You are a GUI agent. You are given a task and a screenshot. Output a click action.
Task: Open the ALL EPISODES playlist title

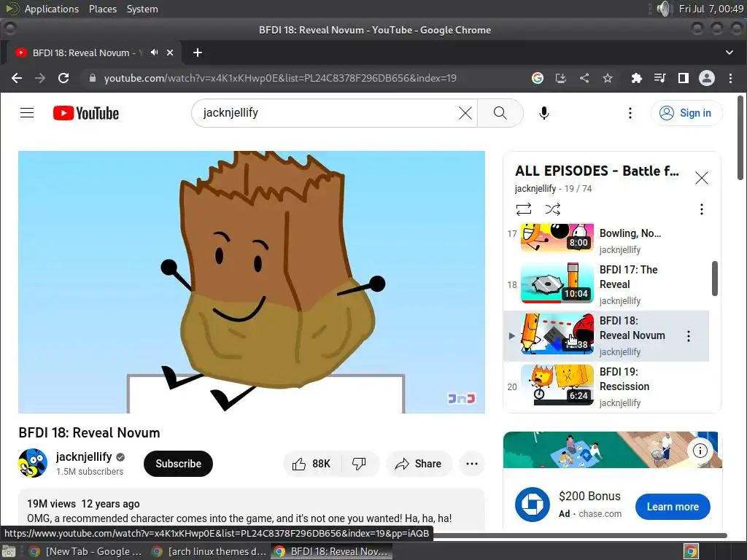coord(597,171)
